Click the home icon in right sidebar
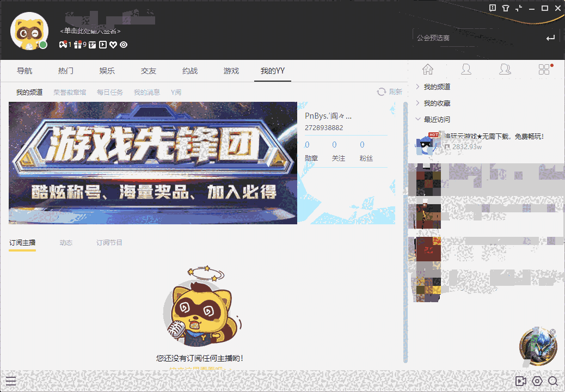565x392 pixels. click(428, 70)
